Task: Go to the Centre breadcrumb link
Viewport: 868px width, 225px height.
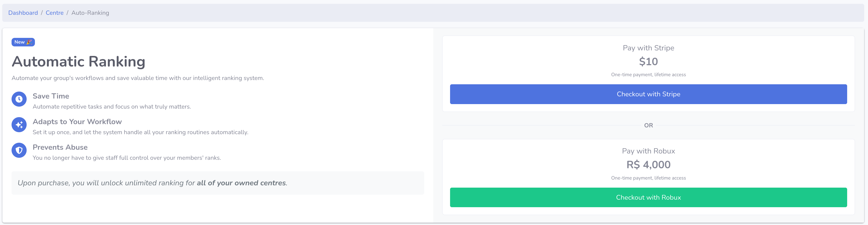Action: (x=55, y=13)
